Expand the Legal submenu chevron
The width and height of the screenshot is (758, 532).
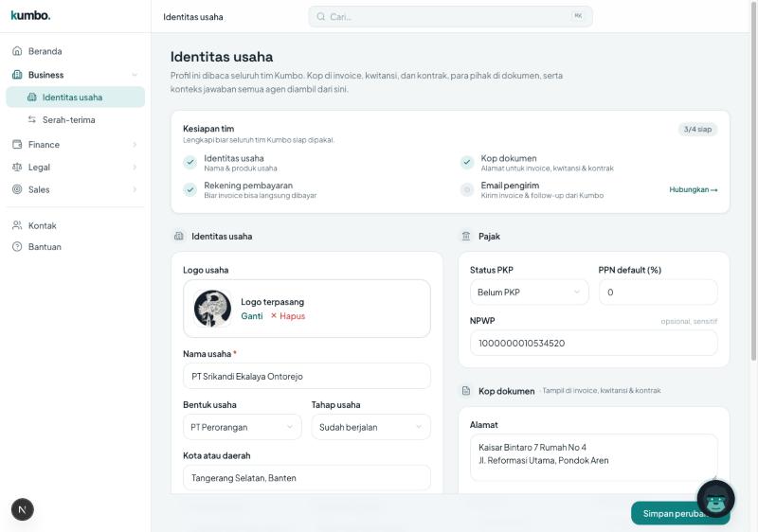135,167
